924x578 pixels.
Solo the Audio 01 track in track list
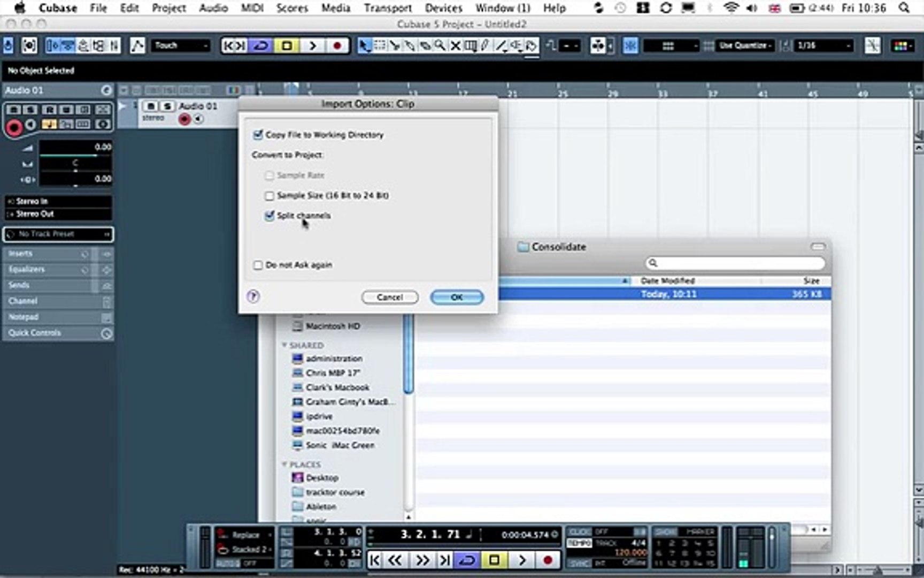[x=167, y=106]
